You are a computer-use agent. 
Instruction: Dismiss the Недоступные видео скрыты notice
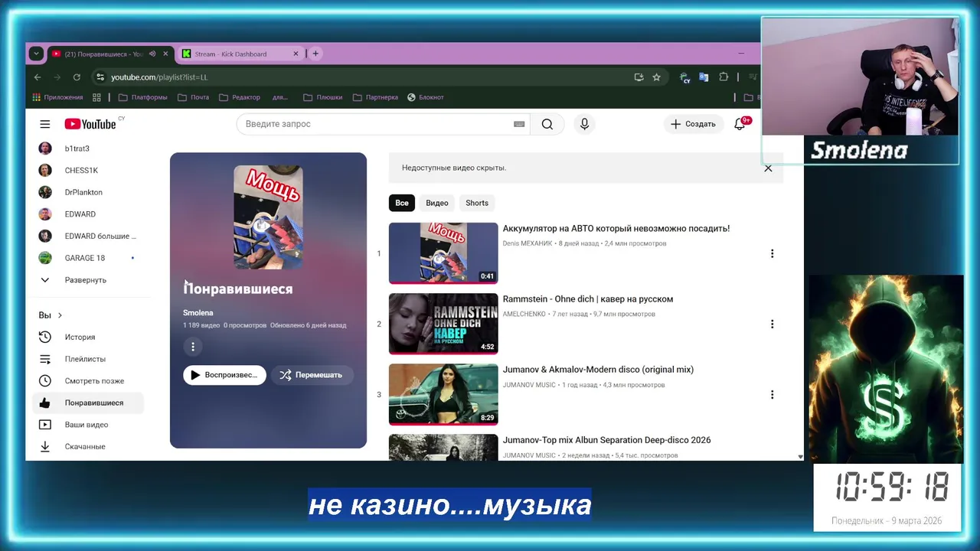tap(768, 168)
